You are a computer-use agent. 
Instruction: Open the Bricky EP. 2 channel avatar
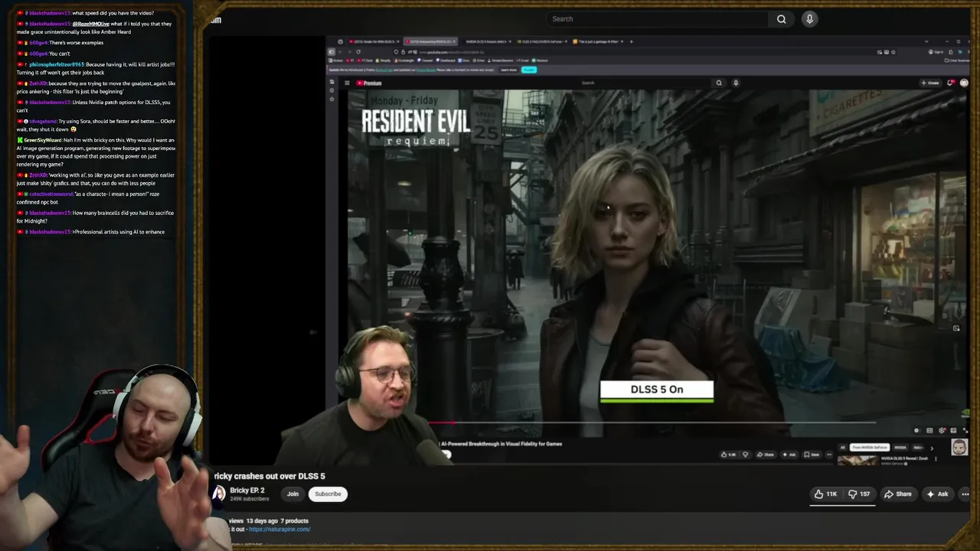219,494
